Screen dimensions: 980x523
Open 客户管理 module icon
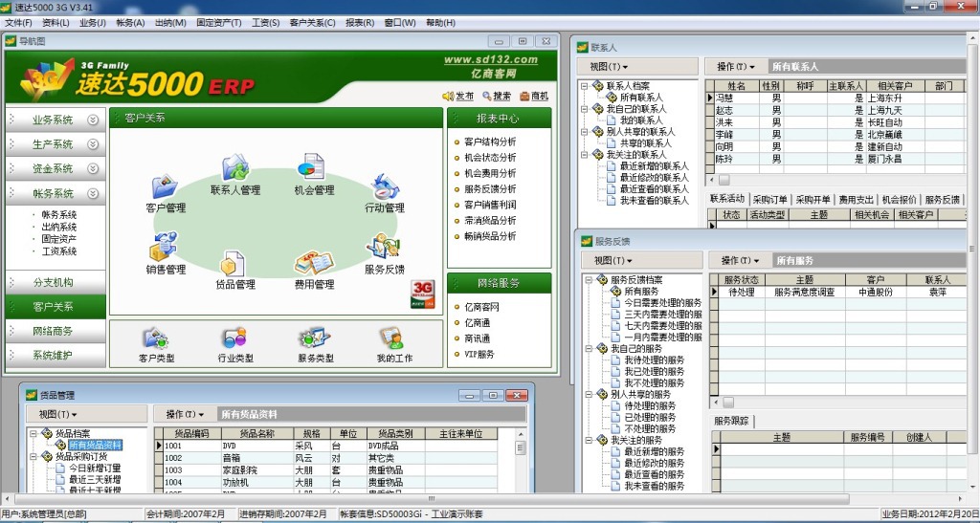point(165,187)
